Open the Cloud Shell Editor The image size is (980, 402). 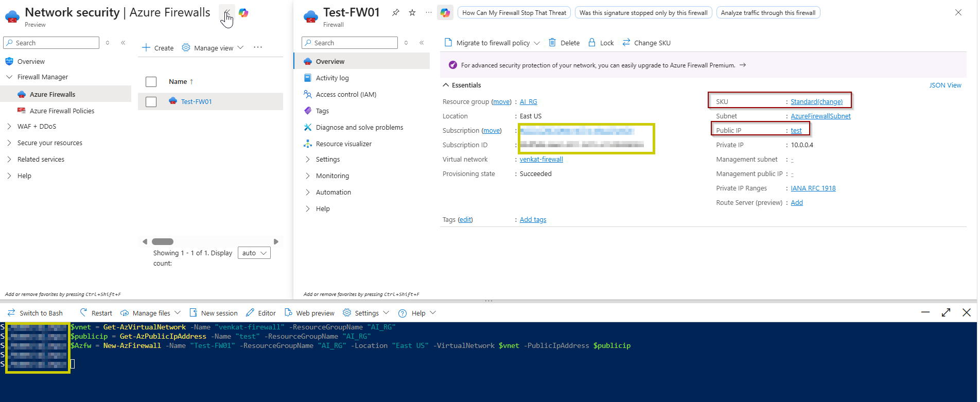(260, 313)
